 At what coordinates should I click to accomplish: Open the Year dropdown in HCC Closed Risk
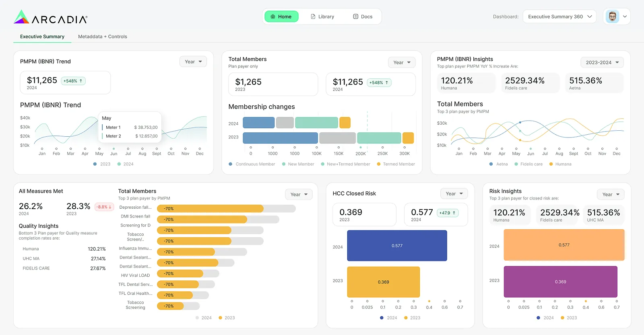454,193
